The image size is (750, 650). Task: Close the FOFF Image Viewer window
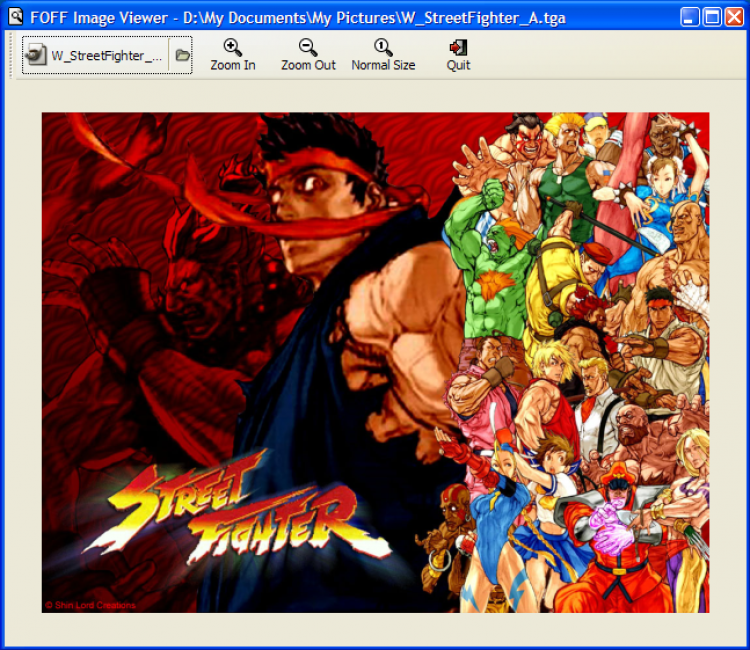pyautogui.click(x=734, y=17)
